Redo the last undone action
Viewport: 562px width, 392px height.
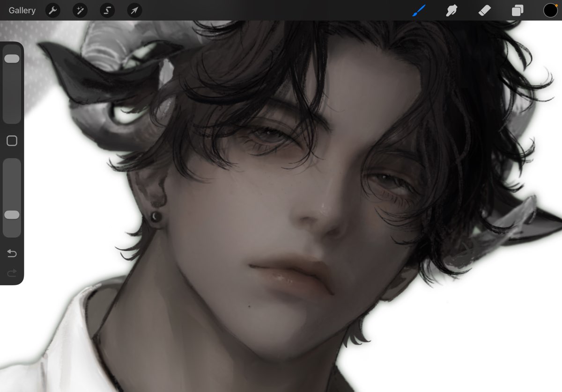[12, 272]
